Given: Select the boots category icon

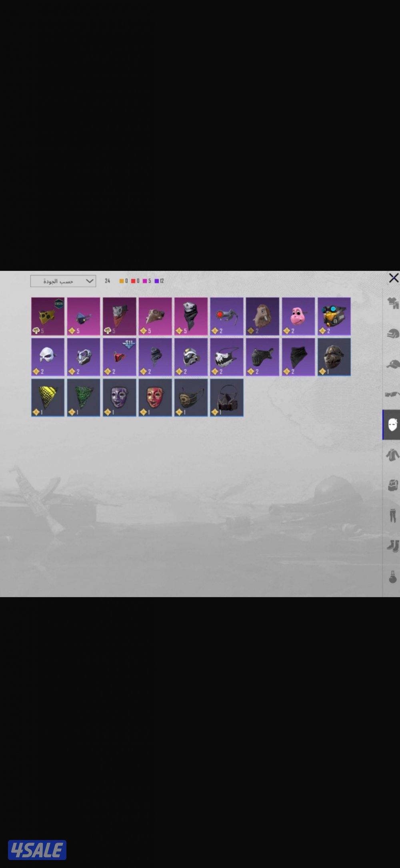Looking at the screenshot, I should click(392, 545).
